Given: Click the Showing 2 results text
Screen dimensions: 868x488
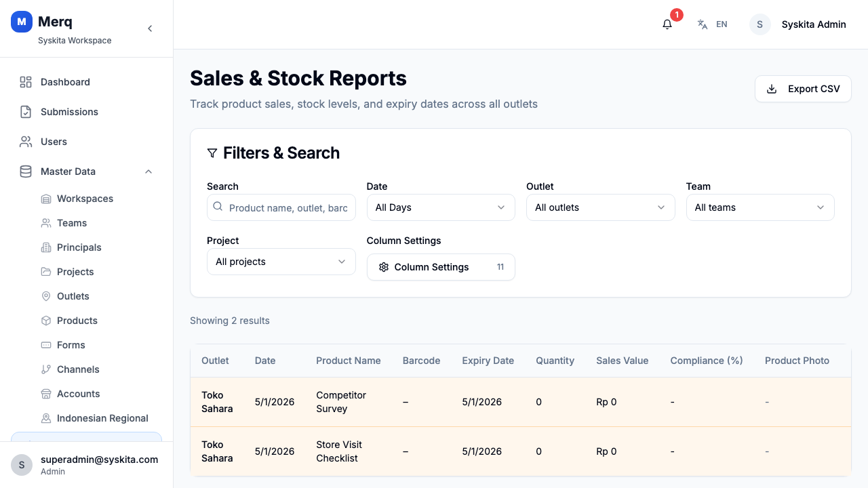Looking at the screenshot, I should [230, 321].
